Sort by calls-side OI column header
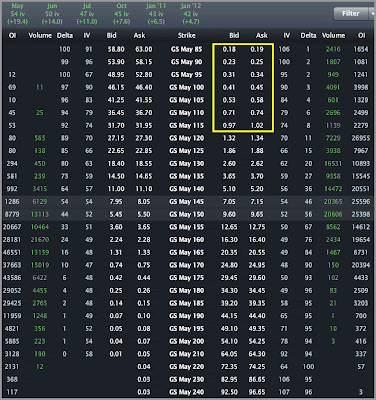The height and width of the screenshot is (400, 376). tap(12, 35)
